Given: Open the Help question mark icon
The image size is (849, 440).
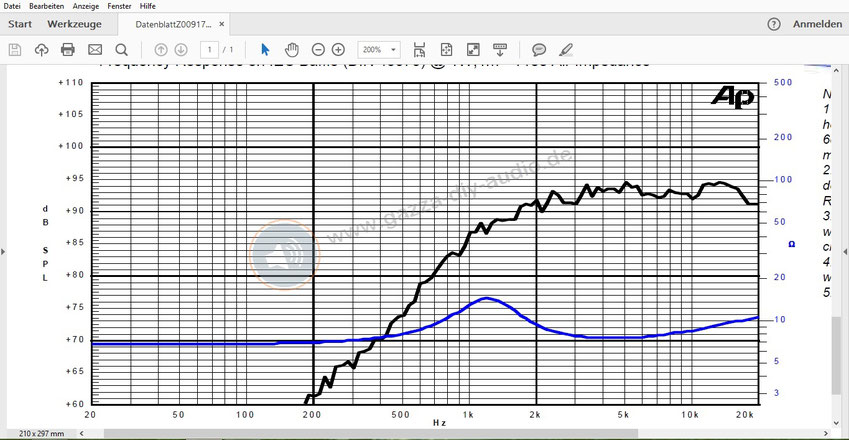Looking at the screenshot, I should [x=774, y=24].
